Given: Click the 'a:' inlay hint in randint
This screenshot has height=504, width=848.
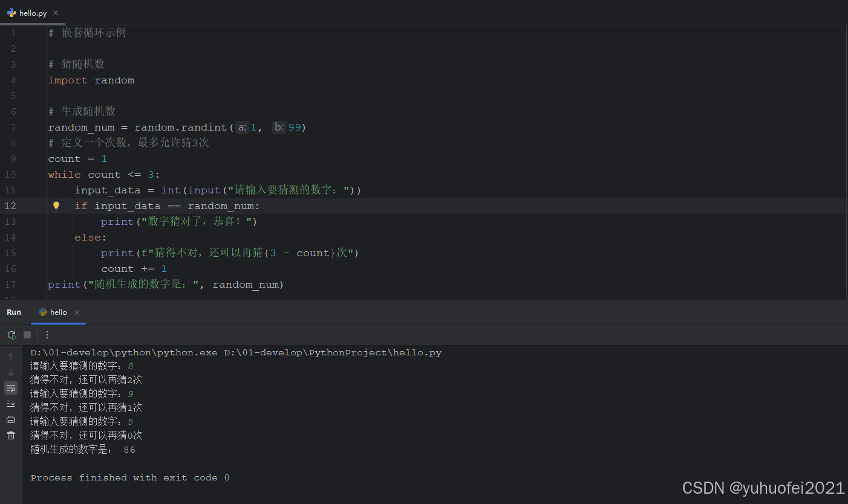Looking at the screenshot, I should (242, 128).
